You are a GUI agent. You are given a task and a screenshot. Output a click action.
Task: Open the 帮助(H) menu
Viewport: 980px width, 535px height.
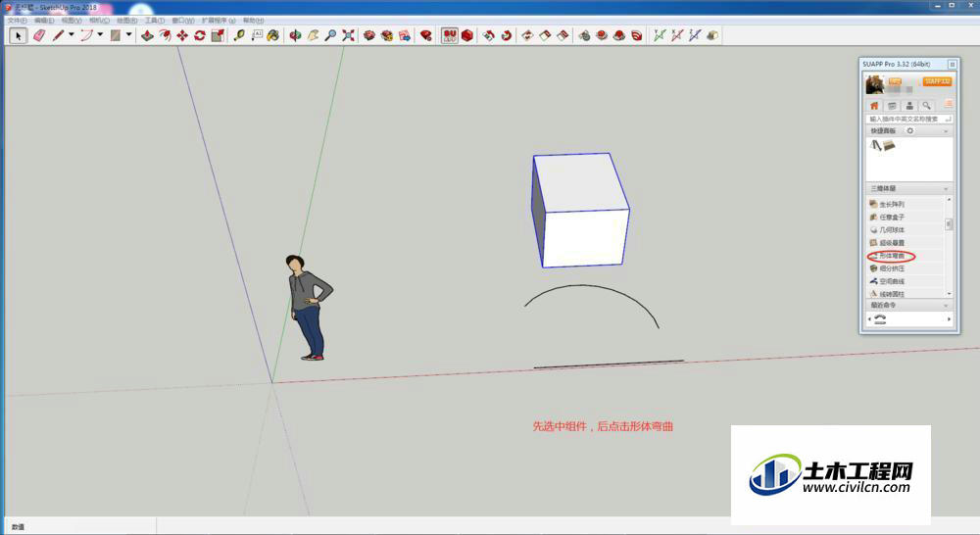(x=253, y=21)
